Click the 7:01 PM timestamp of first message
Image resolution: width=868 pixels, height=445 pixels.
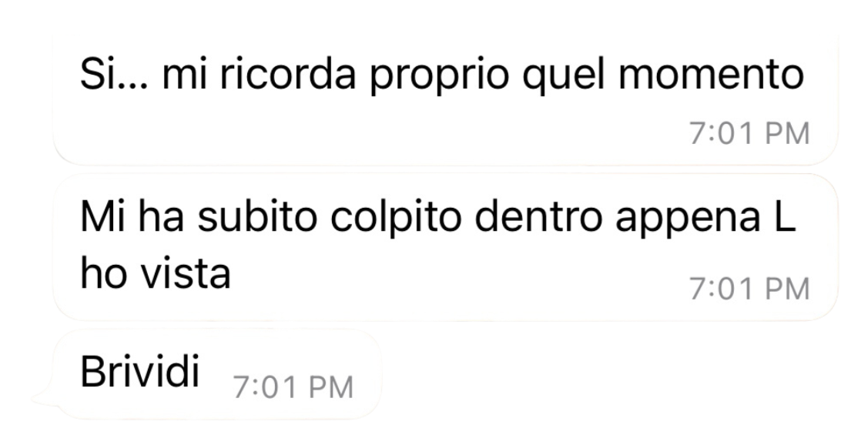pyautogui.click(x=749, y=134)
